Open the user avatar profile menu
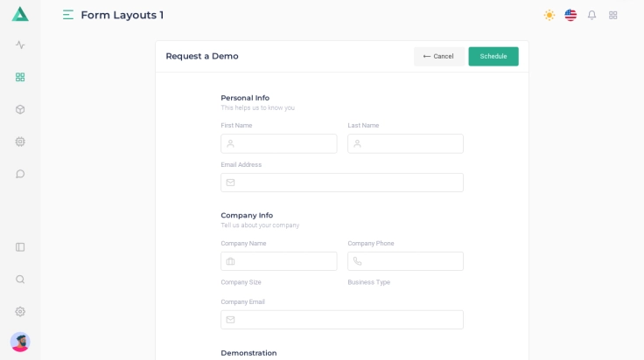This screenshot has width=644, height=360. pos(20,342)
